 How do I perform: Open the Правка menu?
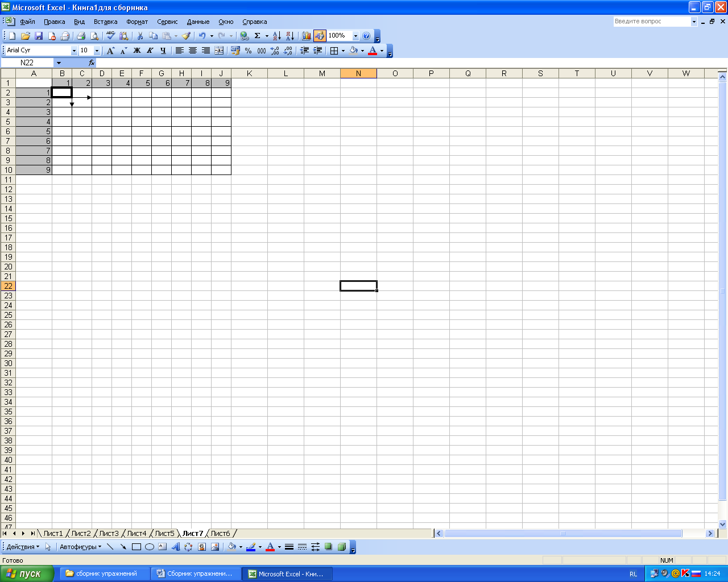(54, 22)
